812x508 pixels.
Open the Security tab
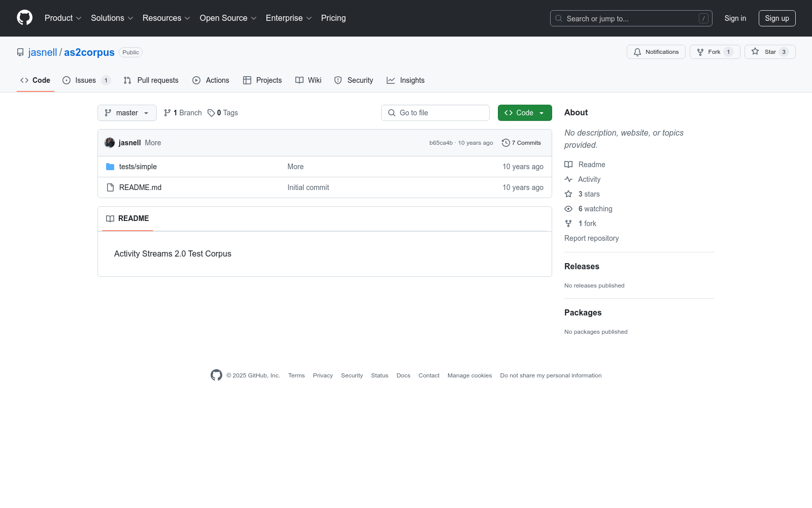coord(354,80)
